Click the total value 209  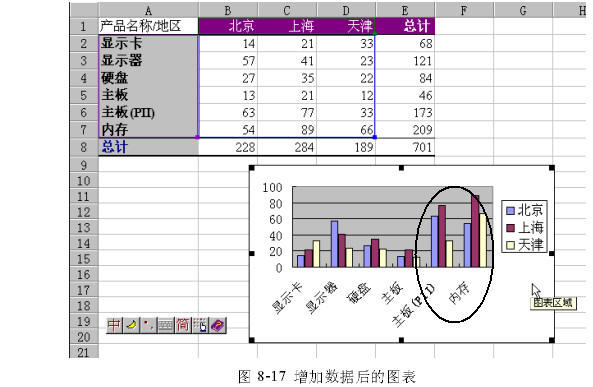(405, 130)
